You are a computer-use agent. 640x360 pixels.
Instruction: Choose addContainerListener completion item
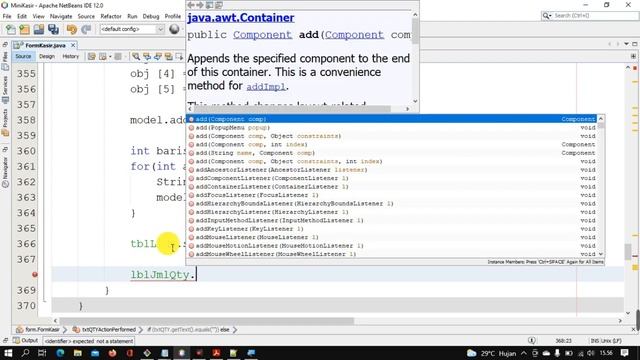[x=392, y=187]
